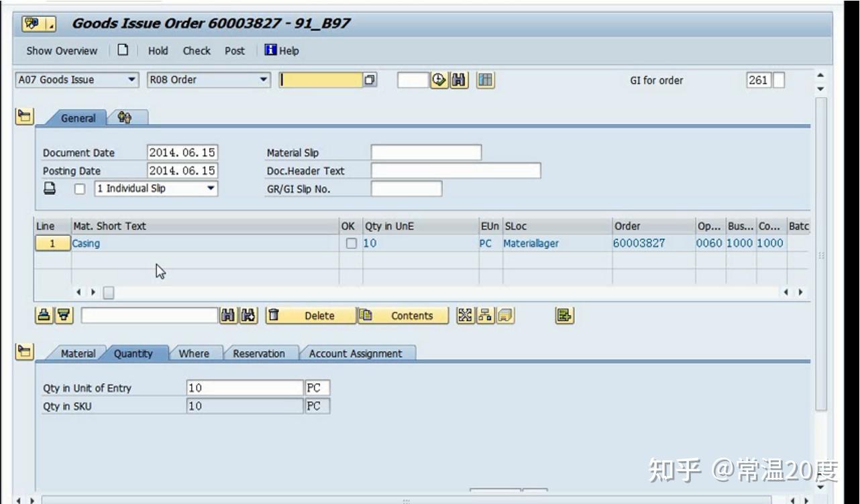
Task: Click the Detail Data icon at the toolbar right
Action: [564, 315]
